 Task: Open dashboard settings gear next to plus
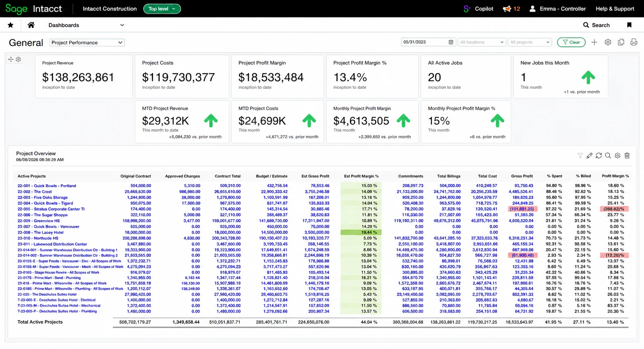pos(608,42)
